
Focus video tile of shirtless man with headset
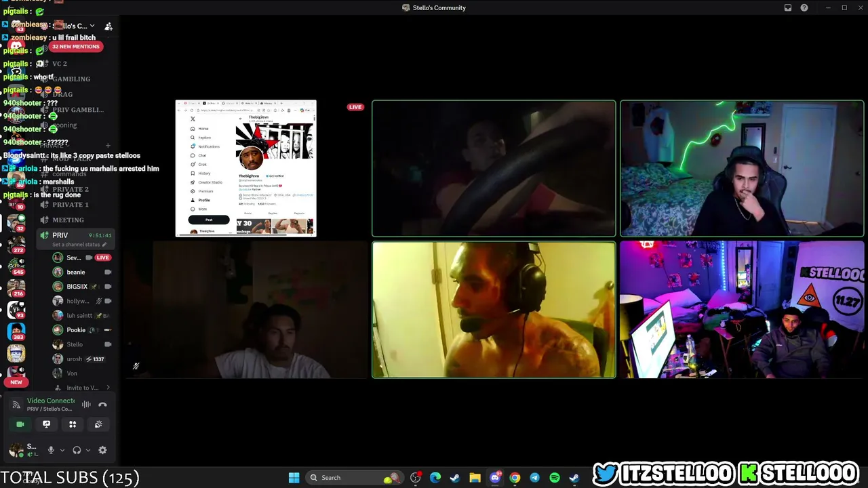[x=494, y=310]
